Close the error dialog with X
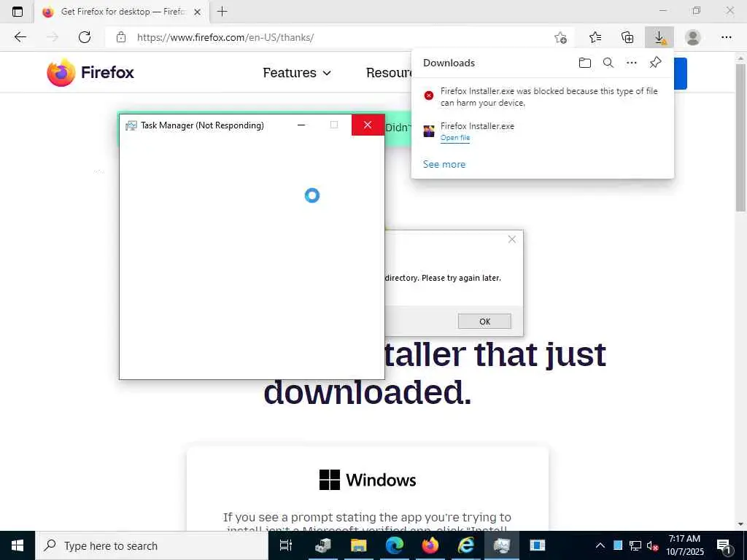This screenshot has width=747, height=560. 511,239
